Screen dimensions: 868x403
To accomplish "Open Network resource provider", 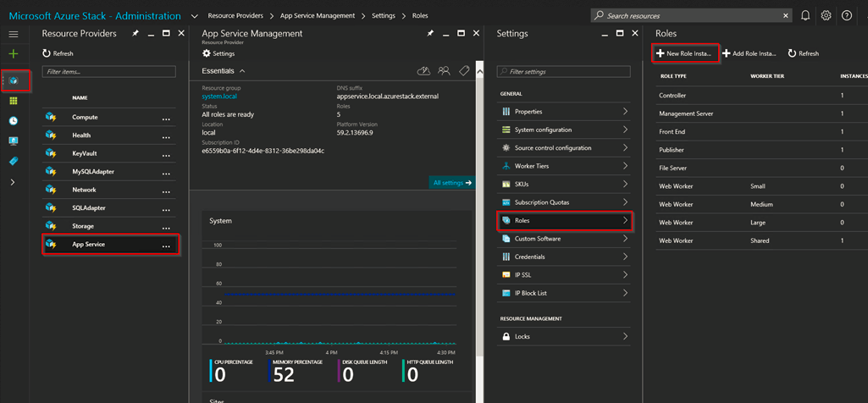I will click(x=109, y=190).
